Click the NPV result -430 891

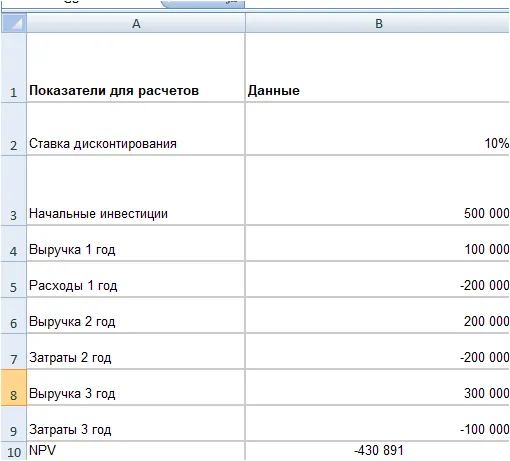pyautogui.click(x=378, y=451)
